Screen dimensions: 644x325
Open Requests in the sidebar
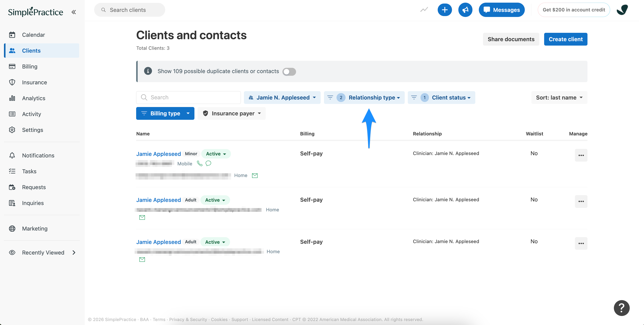point(42,187)
